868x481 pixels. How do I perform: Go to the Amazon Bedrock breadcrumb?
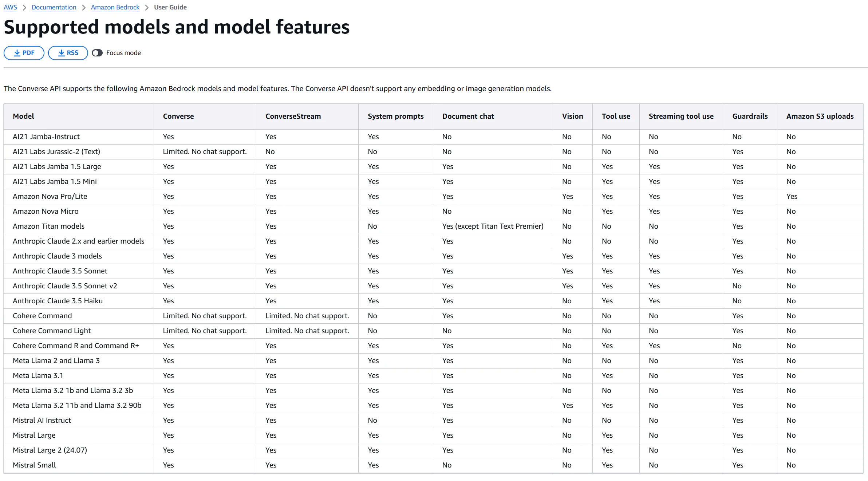(115, 7)
